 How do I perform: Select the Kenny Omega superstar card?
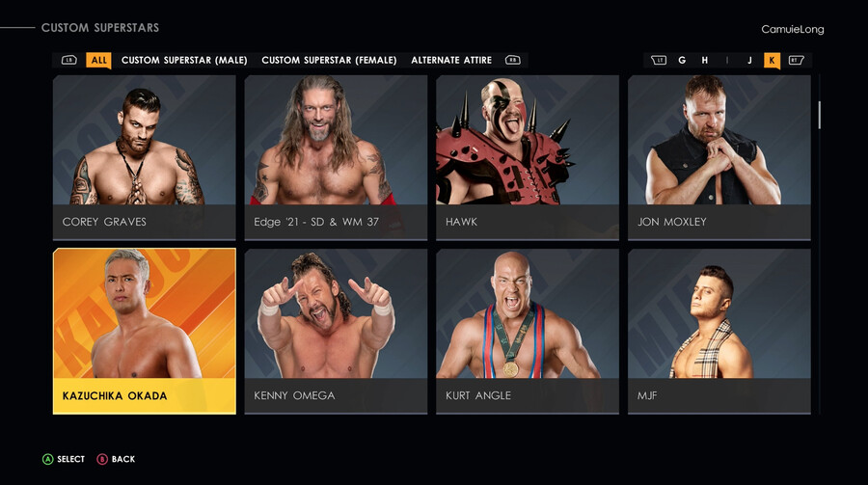(336, 331)
